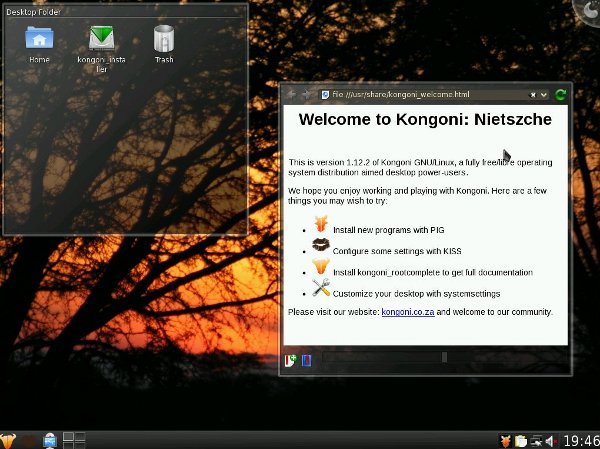The height and width of the screenshot is (449, 600).
Task: Click the page icon in the address bar
Action: pos(325,95)
